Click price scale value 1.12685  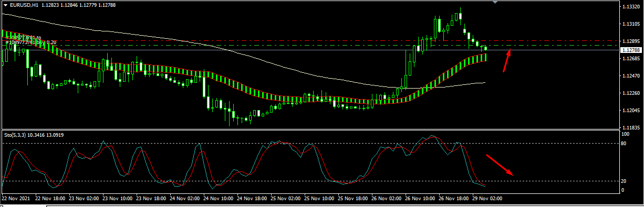click(x=630, y=59)
